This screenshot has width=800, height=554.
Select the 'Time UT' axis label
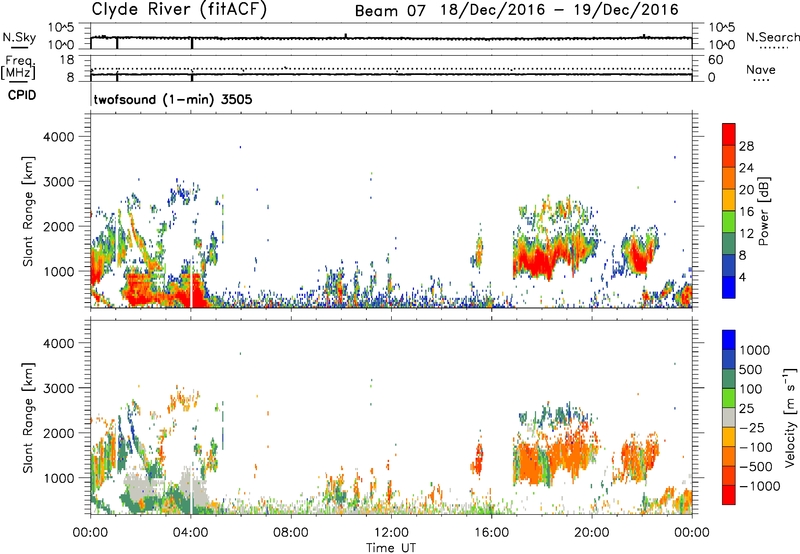[391, 548]
